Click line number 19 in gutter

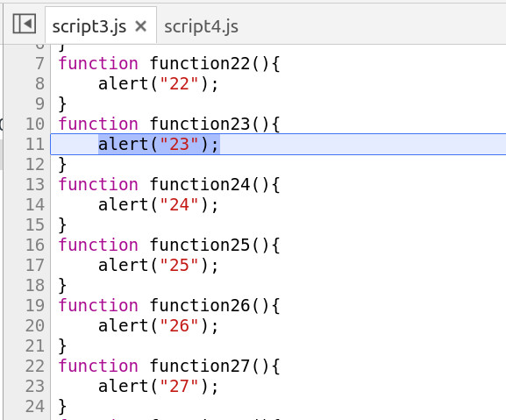[x=35, y=305]
